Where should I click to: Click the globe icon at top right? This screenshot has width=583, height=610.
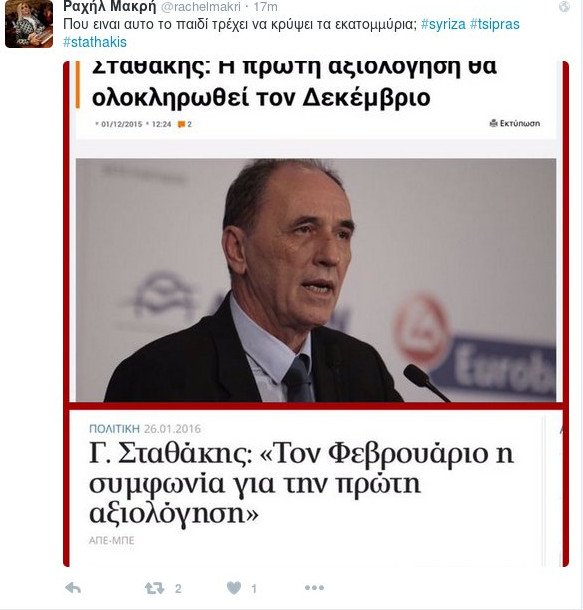(564, 7)
